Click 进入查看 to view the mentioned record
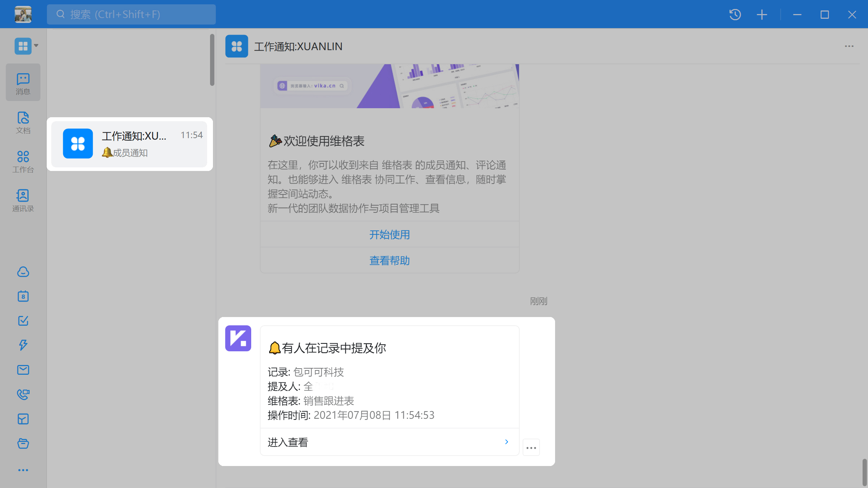The width and height of the screenshot is (868, 488). coord(389,442)
